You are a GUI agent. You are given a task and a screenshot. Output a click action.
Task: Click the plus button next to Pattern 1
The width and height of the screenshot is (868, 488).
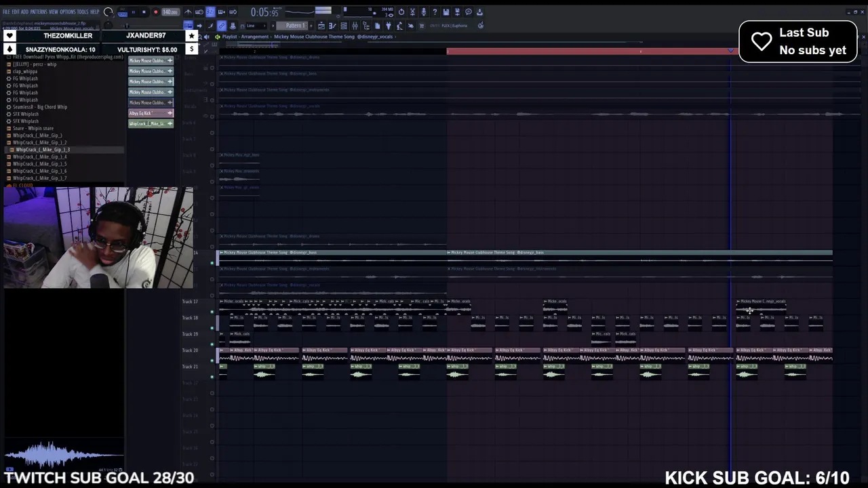pyautogui.click(x=311, y=26)
